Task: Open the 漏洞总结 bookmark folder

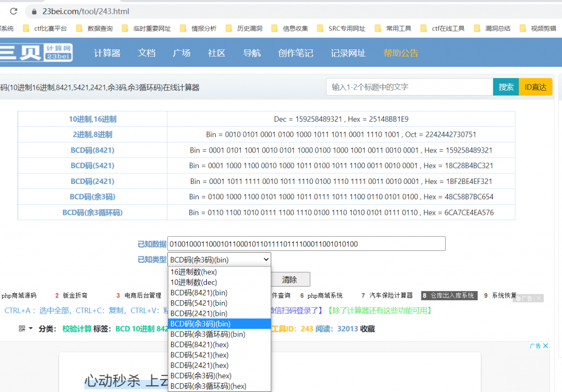Action: (x=492, y=29)
